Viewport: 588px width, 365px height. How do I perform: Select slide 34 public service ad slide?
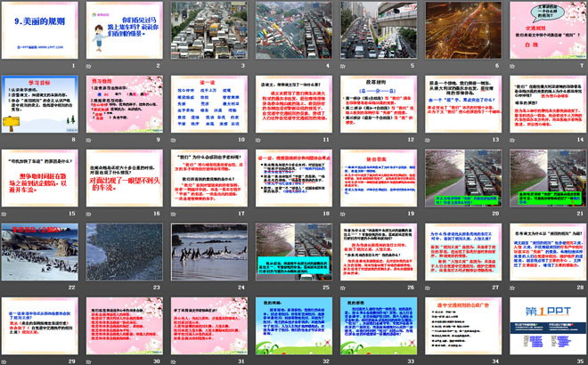pyautogui.click(x=463, y=325)
